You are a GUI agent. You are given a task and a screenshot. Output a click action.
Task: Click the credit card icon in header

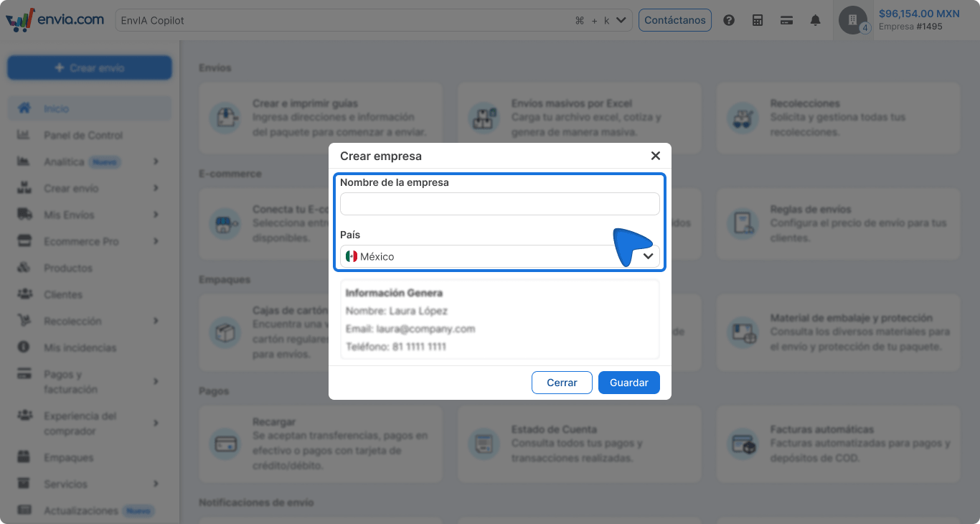coord(786,20)
